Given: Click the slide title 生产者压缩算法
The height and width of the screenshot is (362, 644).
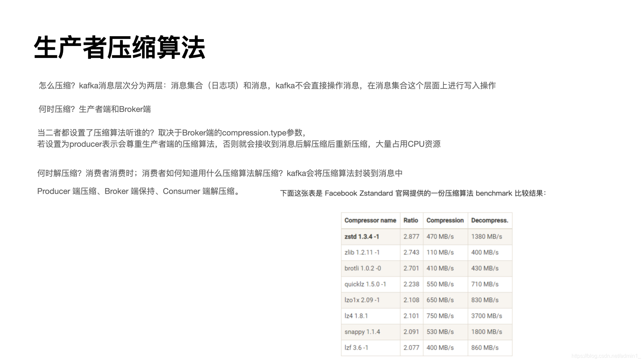Looking at the screenshot, I should 119,48.
